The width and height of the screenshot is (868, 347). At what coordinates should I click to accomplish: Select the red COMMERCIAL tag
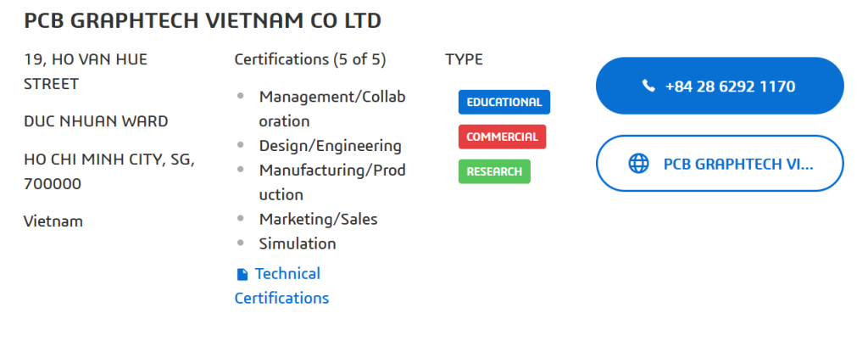point(502,137)
